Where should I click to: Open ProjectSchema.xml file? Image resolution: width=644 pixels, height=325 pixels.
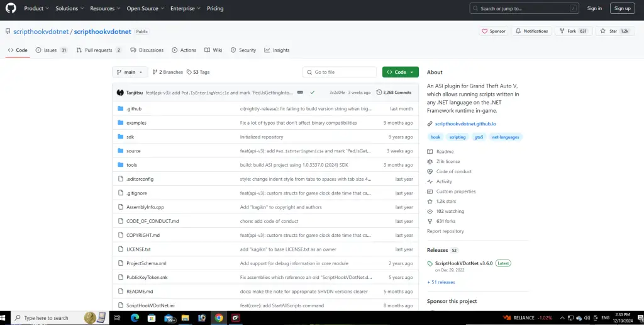tap(146, 263)
